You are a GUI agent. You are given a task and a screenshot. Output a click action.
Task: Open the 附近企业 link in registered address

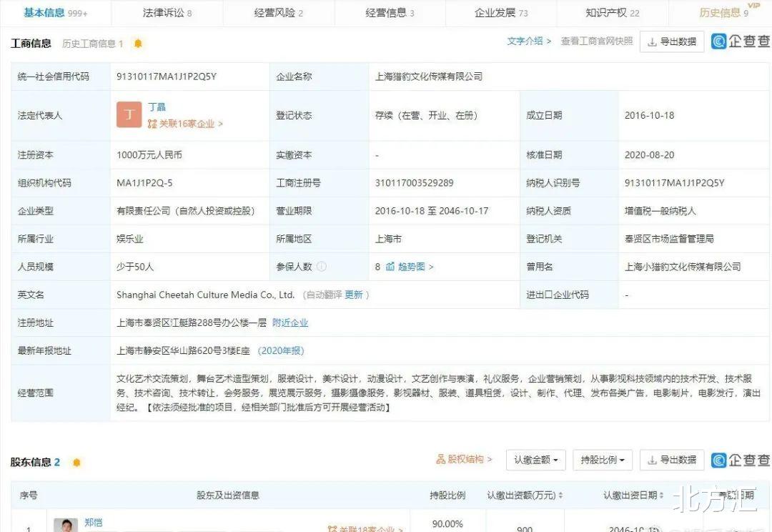pos(289,322)
